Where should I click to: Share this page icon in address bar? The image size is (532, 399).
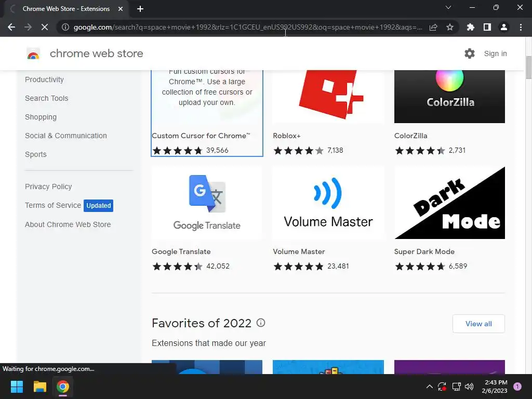tap(433, 27)
